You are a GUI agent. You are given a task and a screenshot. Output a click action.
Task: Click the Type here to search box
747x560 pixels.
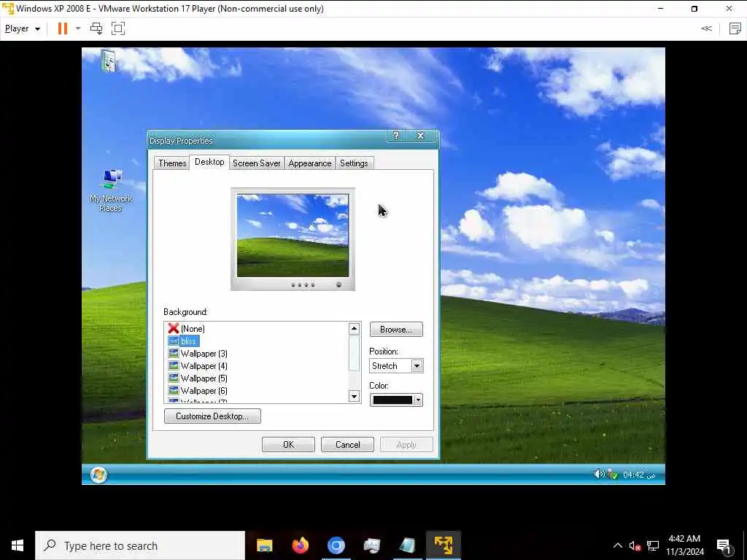coord(140,545)
